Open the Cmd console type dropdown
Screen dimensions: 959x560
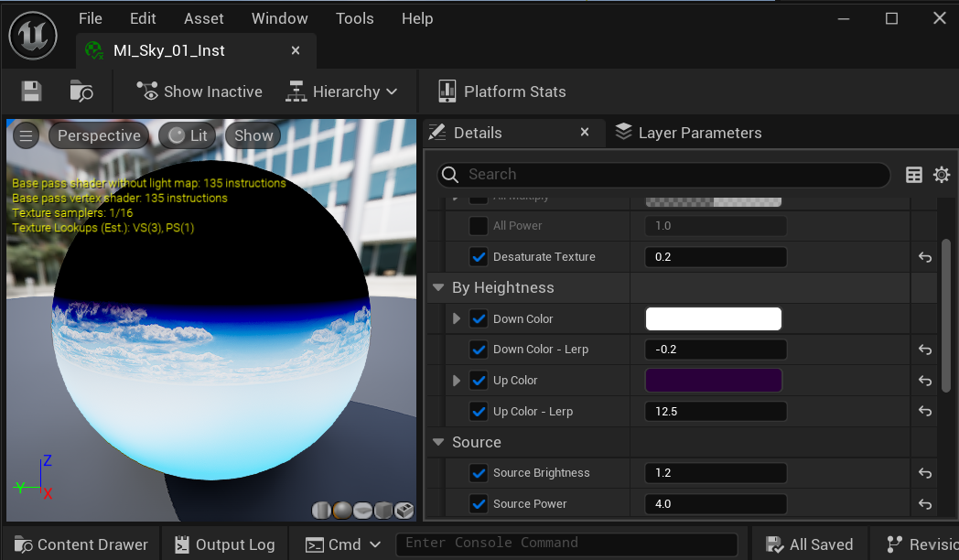point(343,544)
